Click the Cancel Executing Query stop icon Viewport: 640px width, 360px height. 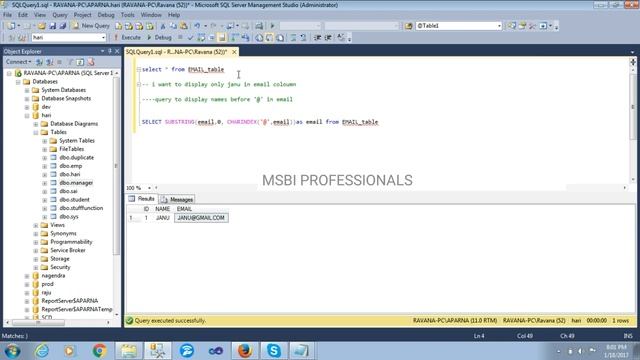tap(180, 38)
